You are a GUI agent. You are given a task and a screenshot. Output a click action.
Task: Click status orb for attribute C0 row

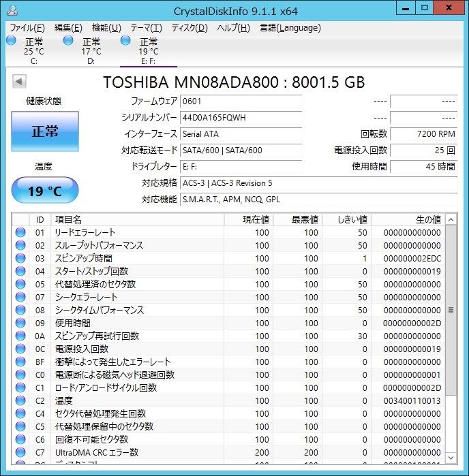[x=20, y=375]
